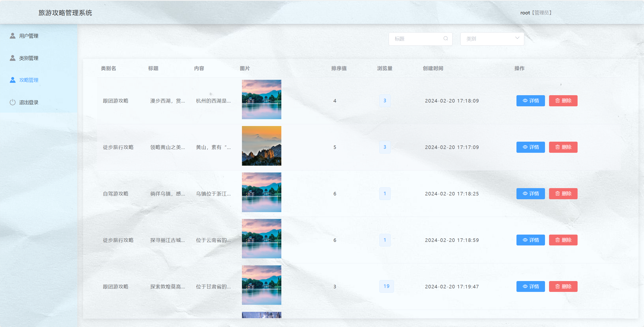Click the person icon next to 类别管理

tap(12, 58)
